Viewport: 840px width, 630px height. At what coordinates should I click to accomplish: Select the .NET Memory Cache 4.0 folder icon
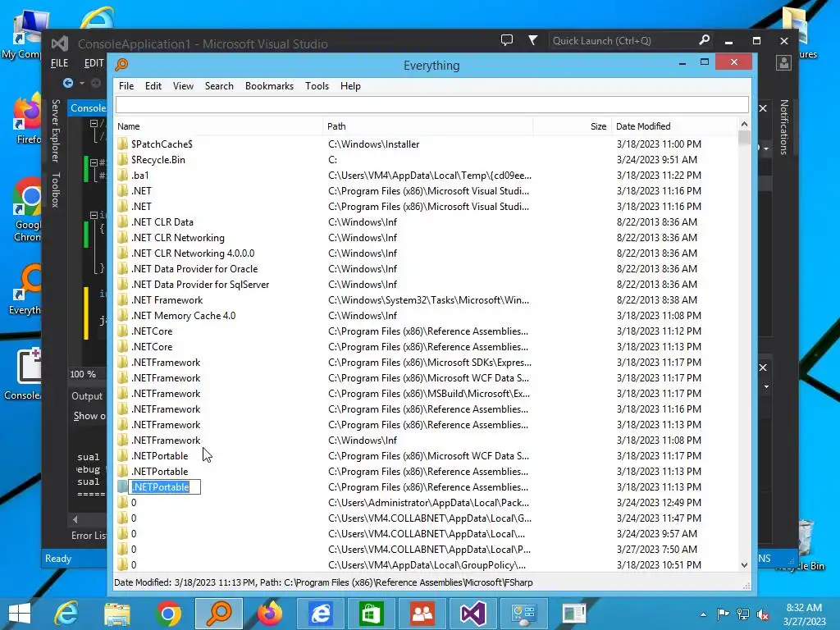click(123, 316)
